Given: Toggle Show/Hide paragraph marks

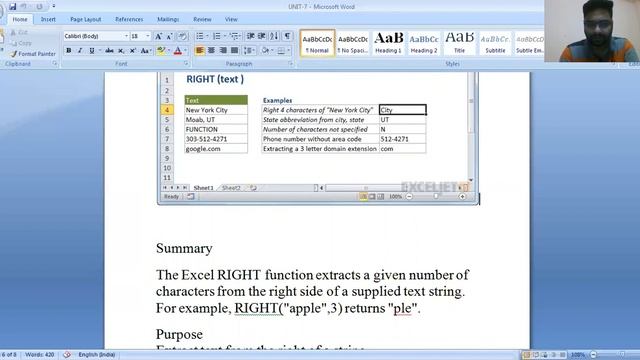Looking at the screenshot, I should tap(287, 36).
